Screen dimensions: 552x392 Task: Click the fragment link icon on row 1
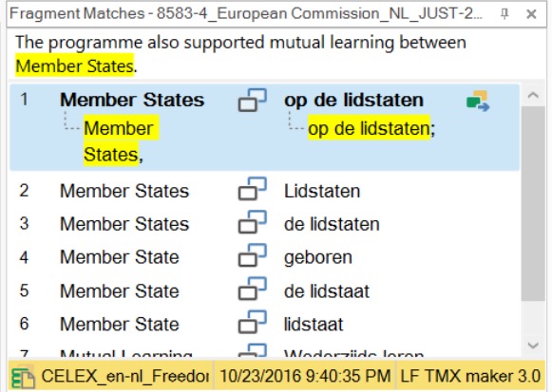[x=253, y=101]
